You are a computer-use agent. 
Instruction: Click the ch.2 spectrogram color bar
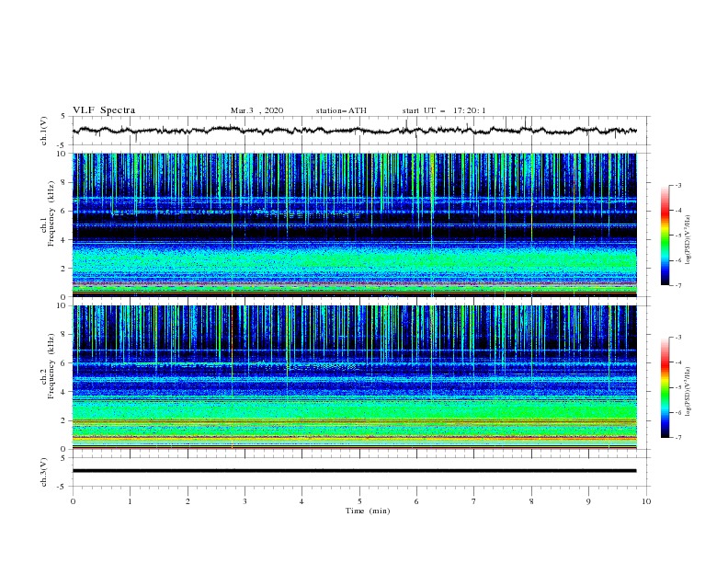[x=665, y=387]
